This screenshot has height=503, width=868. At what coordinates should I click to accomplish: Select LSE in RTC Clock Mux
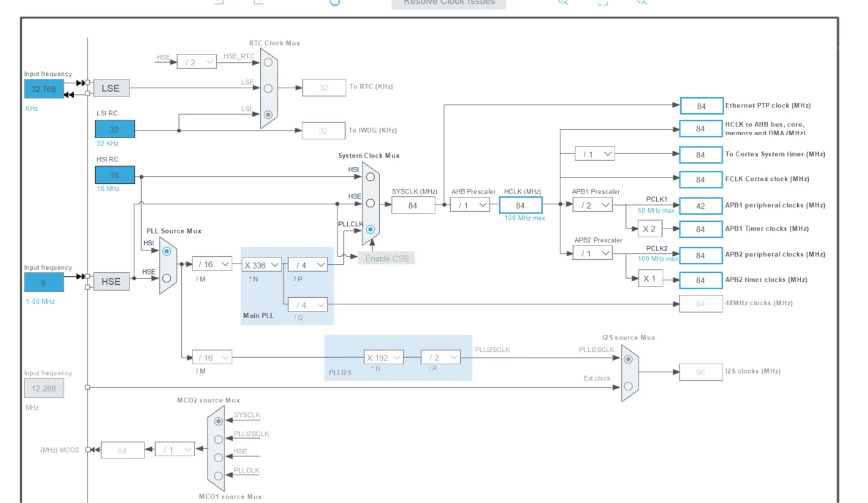tap(268, 88)
